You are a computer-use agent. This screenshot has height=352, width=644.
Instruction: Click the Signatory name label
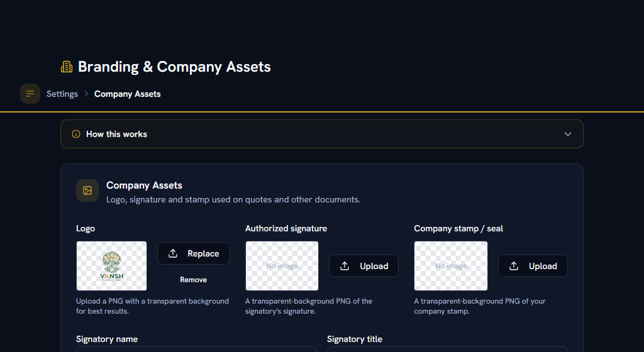tap(107, 339)
